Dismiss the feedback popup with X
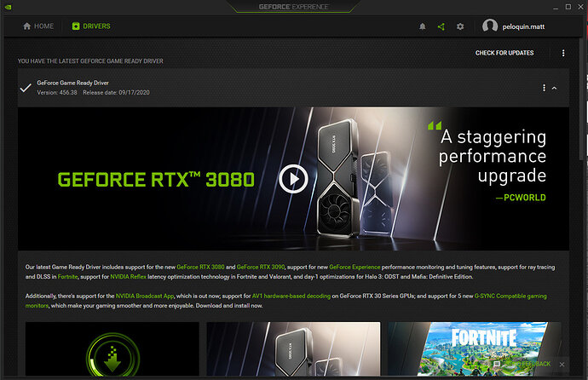This screenshot has height=380, width=588. coord(562,365)
